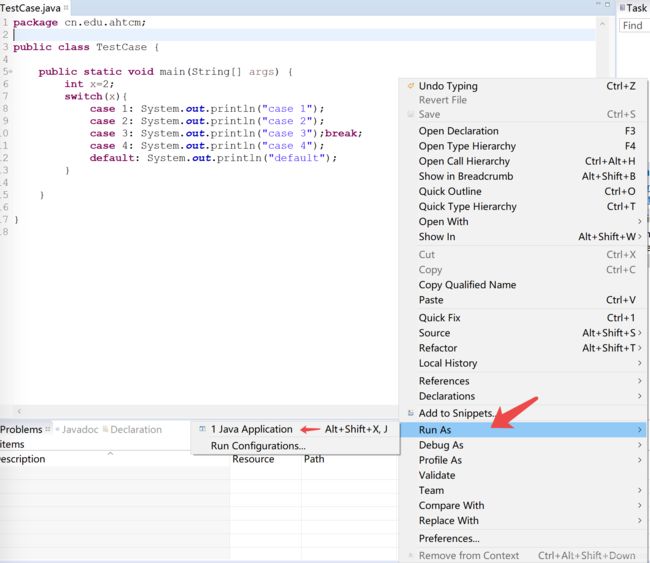The image size is (650, 563).
Task: Click the "TestCase" class name in code
Action: pyautogui.click(x=121, y=47)
